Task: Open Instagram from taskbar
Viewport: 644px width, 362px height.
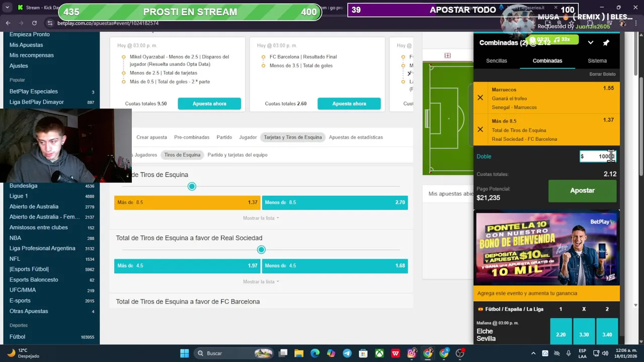Action: point(412,353)
